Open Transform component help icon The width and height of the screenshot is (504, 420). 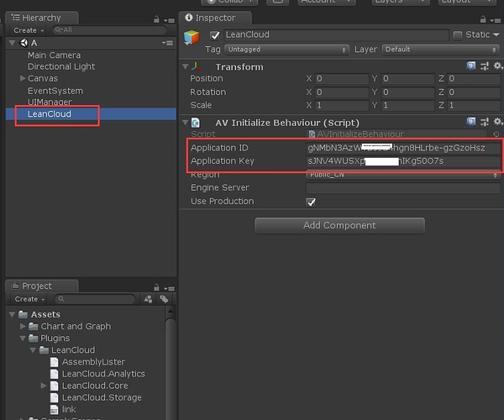[471, 66]
